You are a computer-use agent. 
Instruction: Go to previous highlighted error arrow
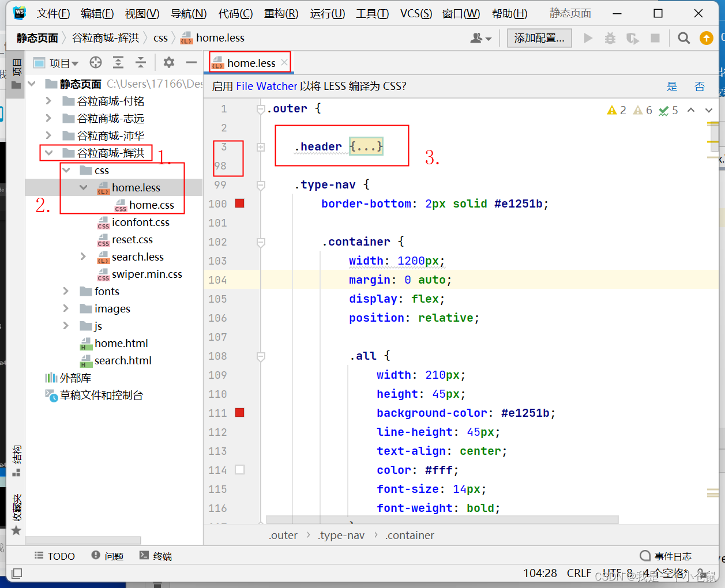[691, 110]
